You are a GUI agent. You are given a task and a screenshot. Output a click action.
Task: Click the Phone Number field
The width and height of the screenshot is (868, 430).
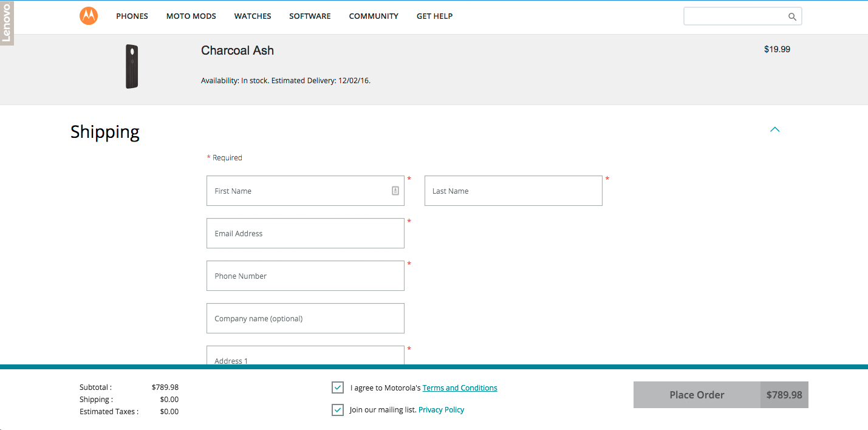(x=306, y=276)
